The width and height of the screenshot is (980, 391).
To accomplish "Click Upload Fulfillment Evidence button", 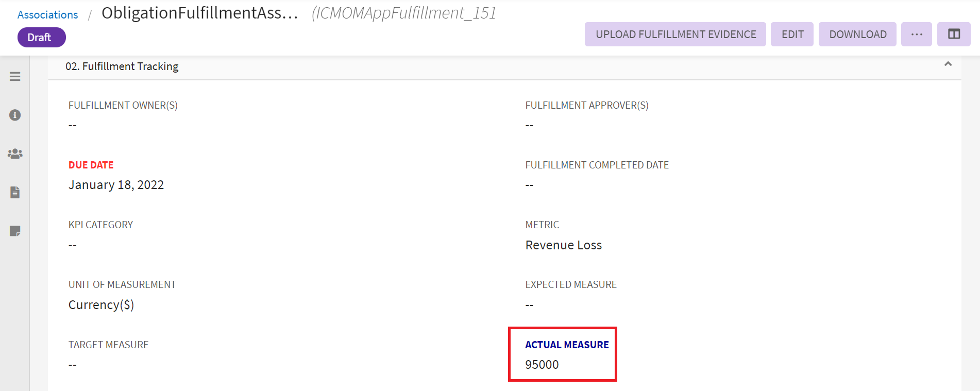I will tap(675, 35).
